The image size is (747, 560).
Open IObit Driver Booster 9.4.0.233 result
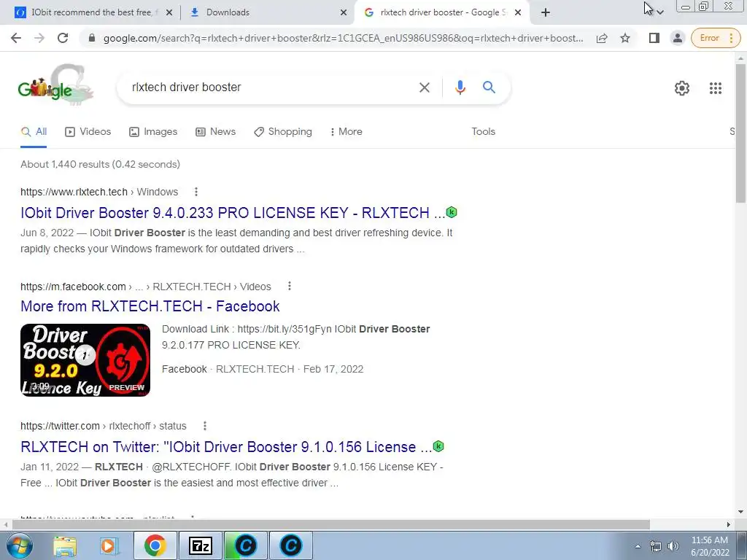pyautogui.click(x=233, y=213)
